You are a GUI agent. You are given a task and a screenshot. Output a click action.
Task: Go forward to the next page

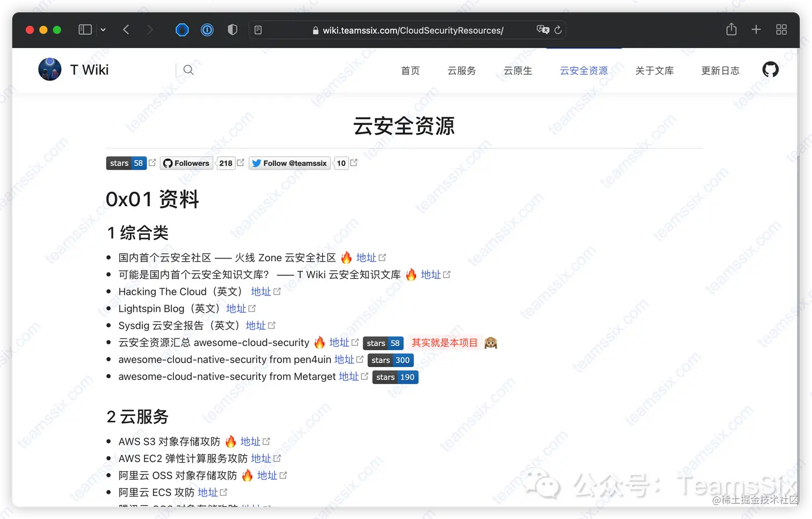(x=150, y=30)
